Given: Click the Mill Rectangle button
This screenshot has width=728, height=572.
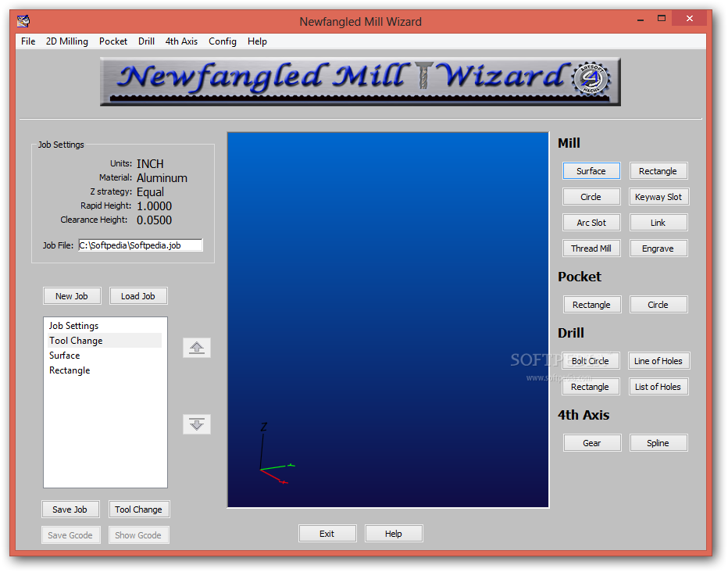Looking at the screenshot, I should pos(658,171).
